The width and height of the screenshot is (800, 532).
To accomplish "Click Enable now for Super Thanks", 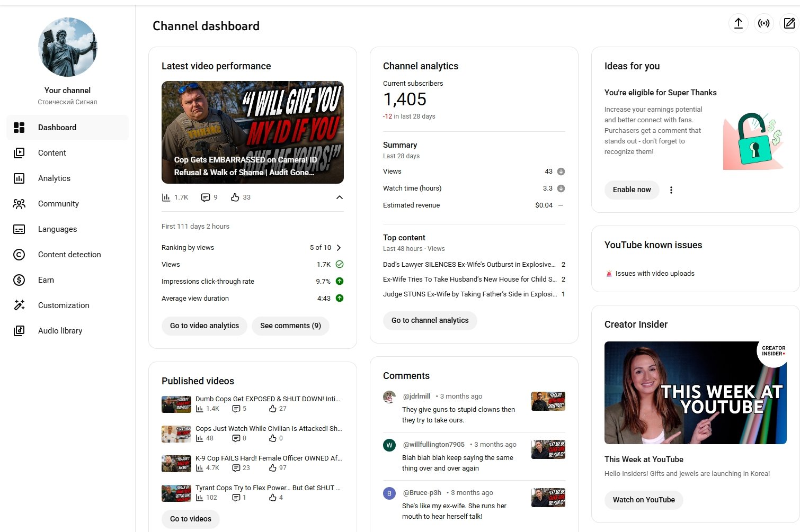I will coord(632,190).
